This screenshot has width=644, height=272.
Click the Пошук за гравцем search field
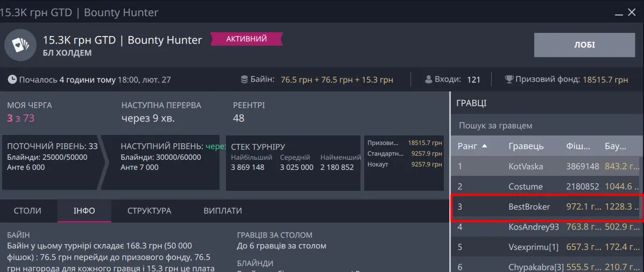click(546, 125)
